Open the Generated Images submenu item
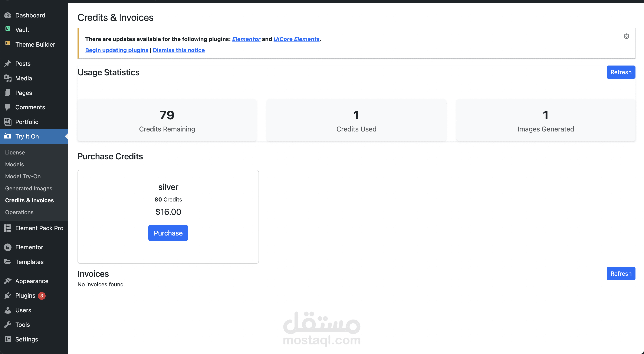The height and width of the screenshot is (354, 644). pyautogui.click(x=29, y=188)
